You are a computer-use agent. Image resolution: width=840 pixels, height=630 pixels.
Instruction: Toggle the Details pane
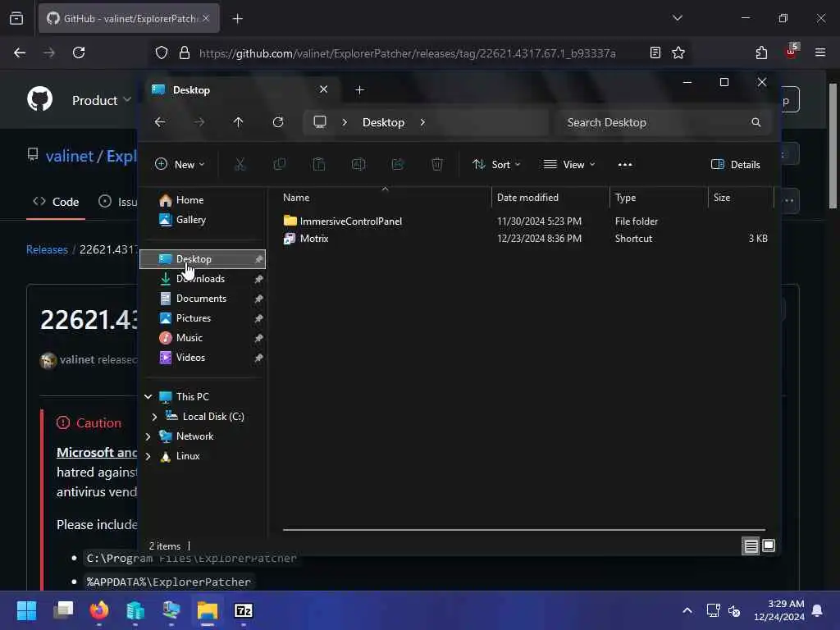pyautogui.click(x=736, y=164)
